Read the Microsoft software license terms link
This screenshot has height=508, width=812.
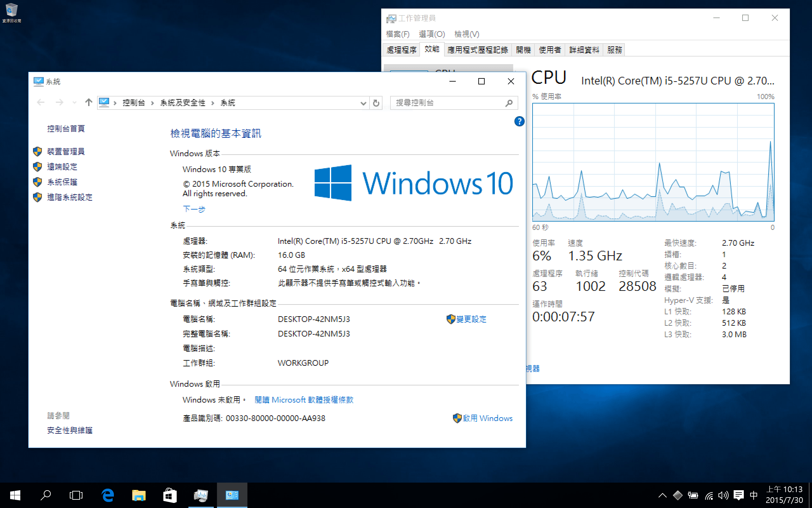point(304,400)
